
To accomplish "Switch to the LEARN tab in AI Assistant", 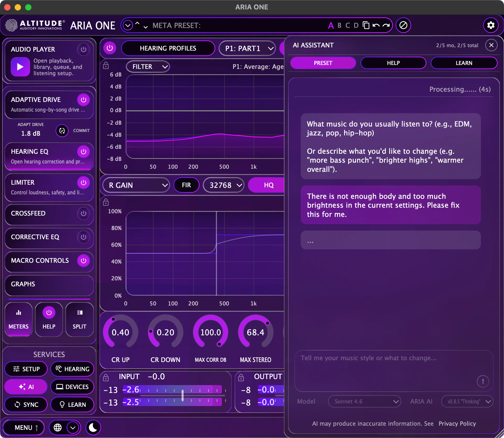I will [464, 63].
